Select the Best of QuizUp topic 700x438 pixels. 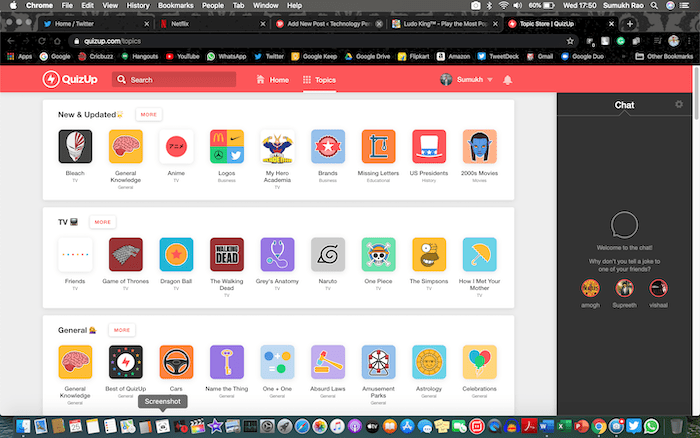click(x=125, y=362)
